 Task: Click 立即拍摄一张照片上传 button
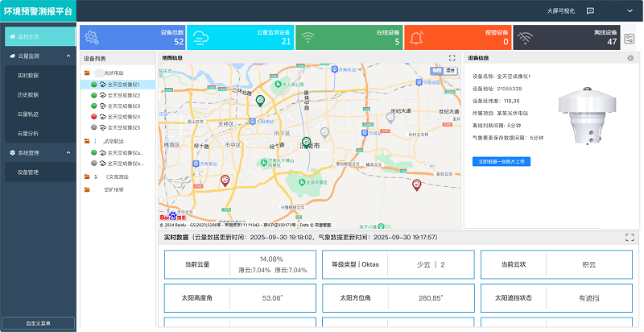501,161
